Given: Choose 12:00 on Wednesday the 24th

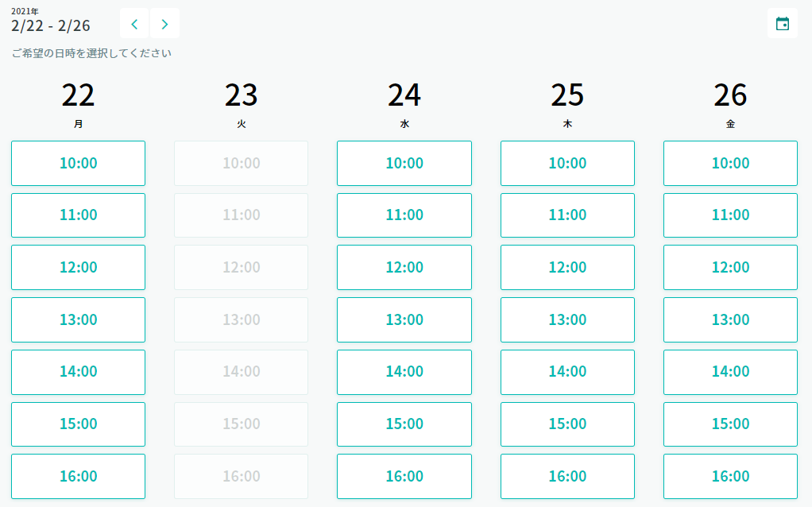Looking at the screenshot, I should [x=404, y=267].
